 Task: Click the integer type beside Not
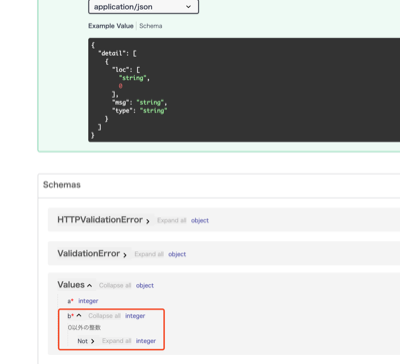(146, 341)
